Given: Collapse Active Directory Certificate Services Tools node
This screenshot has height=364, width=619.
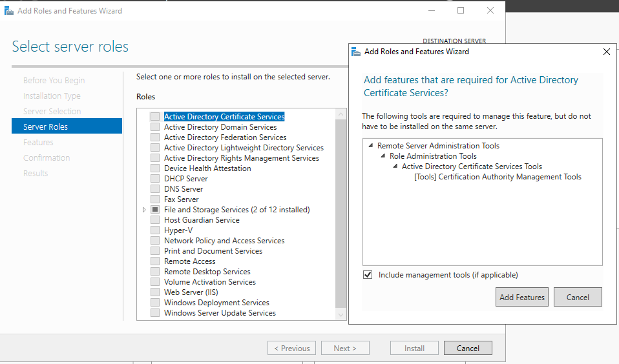Looking at the screenshot, I should coord(395,166).
